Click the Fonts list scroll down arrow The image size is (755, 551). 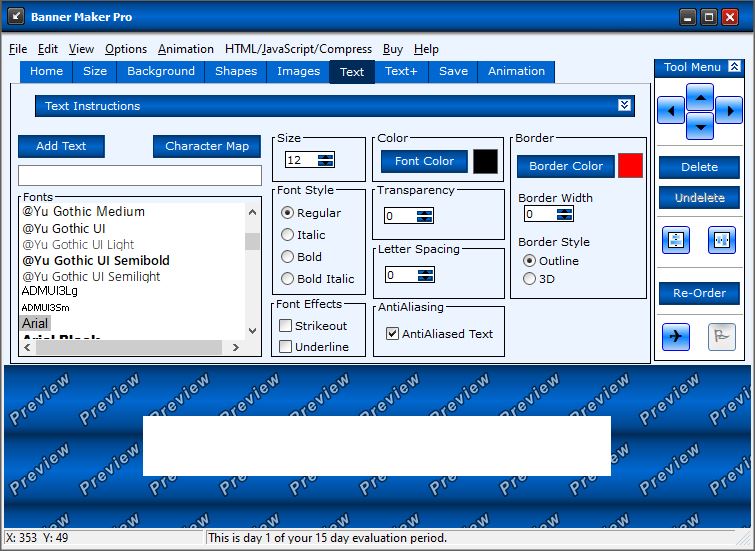click(x=252, y=331)
